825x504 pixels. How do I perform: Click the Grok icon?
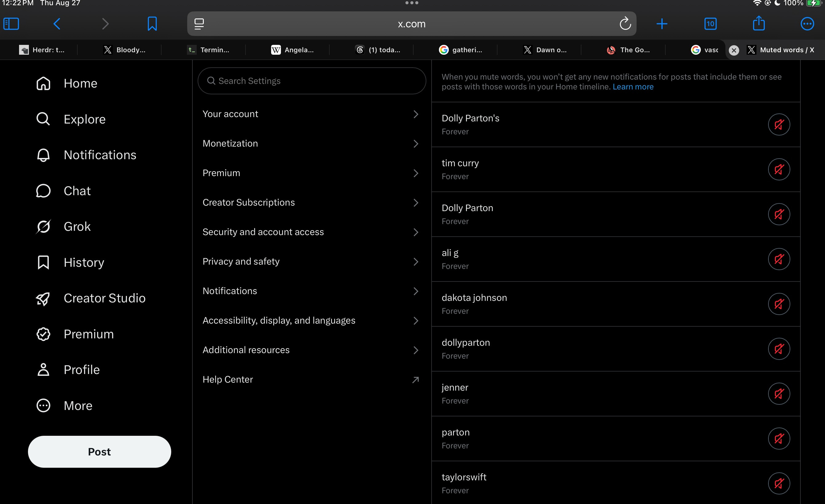tap(43, 226)
